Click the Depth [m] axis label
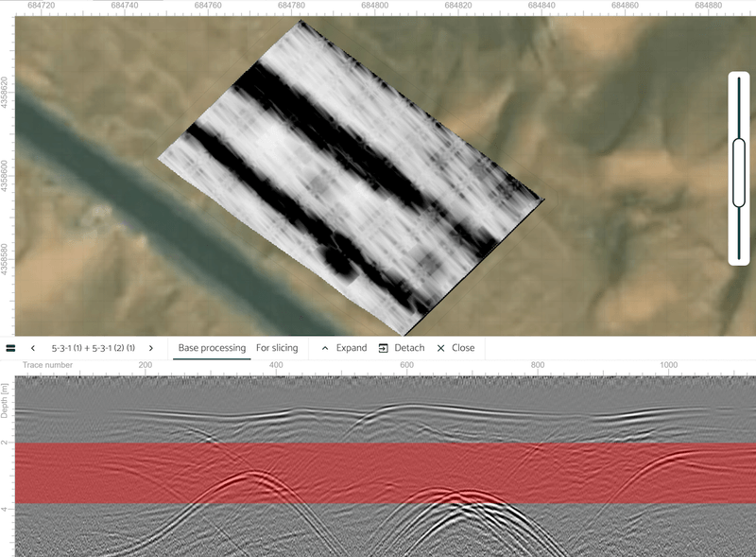756x557 pixels. point(6,402)
